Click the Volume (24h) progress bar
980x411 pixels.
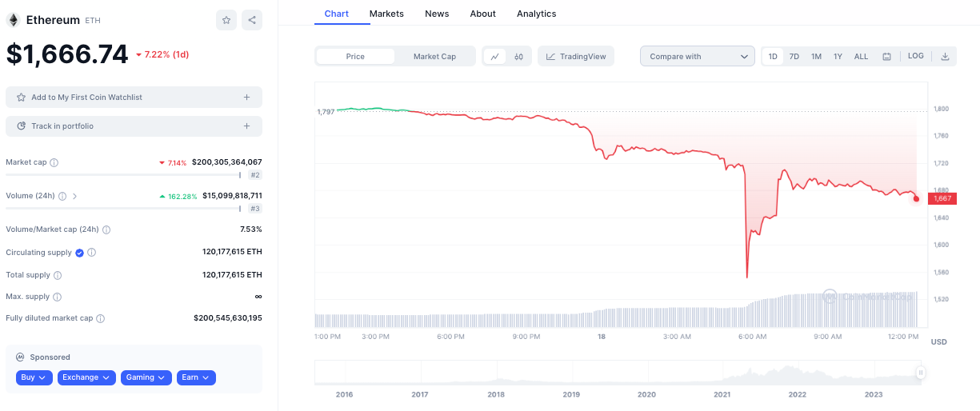pyautogui.click(x=123, y=208)
